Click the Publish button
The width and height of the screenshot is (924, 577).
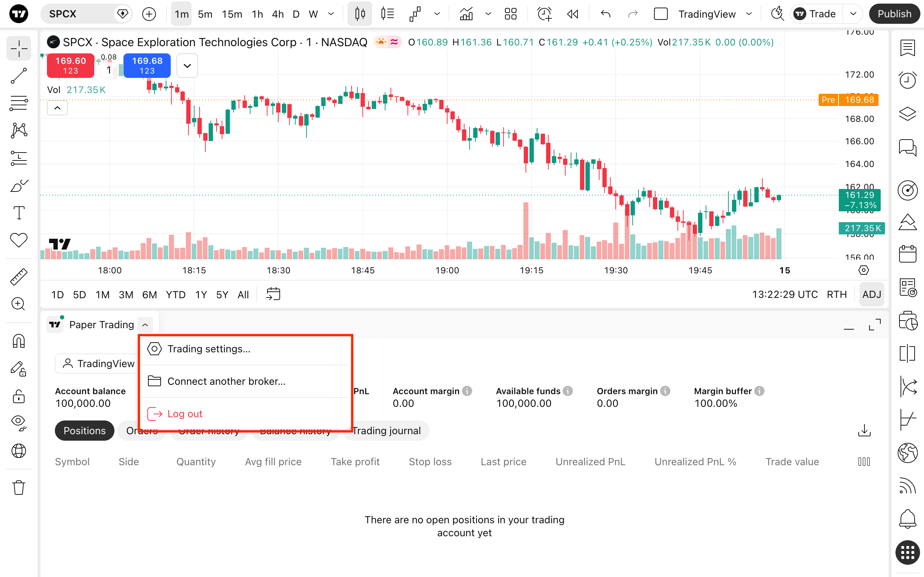pyautogui.click(x=894, y=14)
